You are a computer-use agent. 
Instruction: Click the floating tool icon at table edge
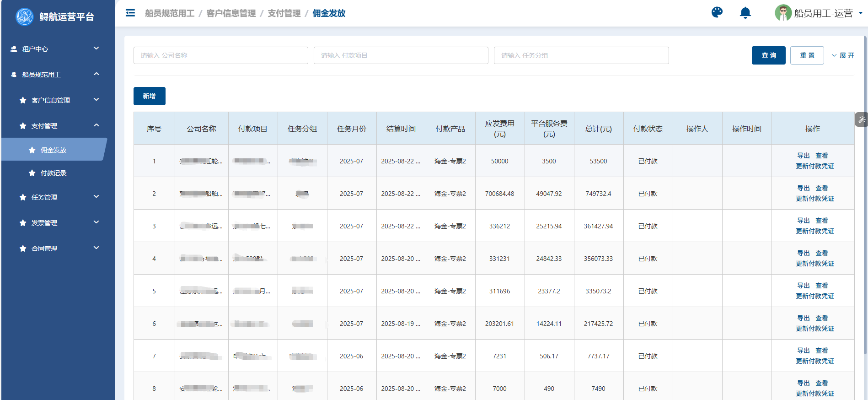(x=862, y=119)
